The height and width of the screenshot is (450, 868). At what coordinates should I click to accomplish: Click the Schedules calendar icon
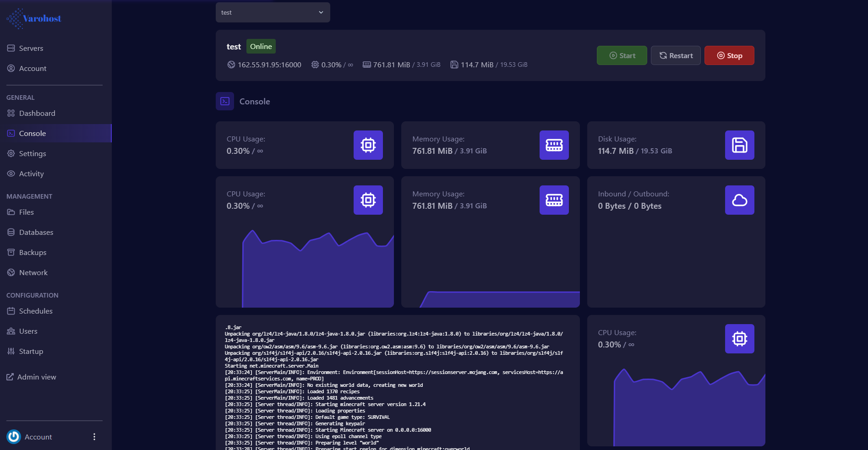[11, 311]
